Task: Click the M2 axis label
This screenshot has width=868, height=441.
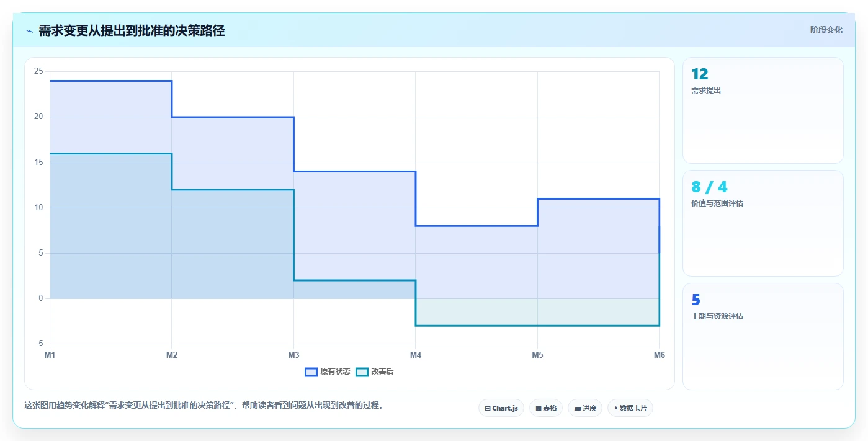Action: [x=172, y=355]
